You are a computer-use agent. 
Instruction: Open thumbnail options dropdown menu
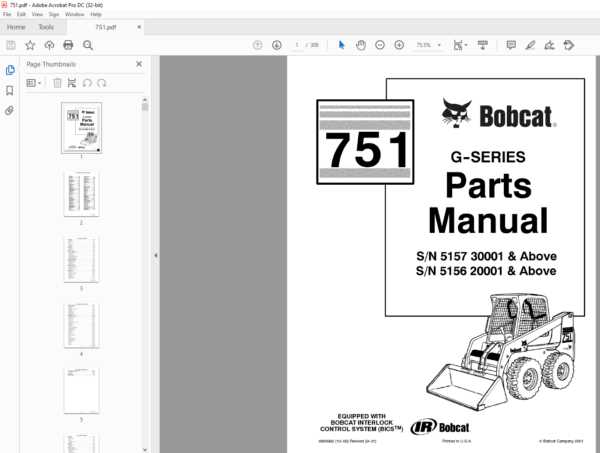(33, 83)
